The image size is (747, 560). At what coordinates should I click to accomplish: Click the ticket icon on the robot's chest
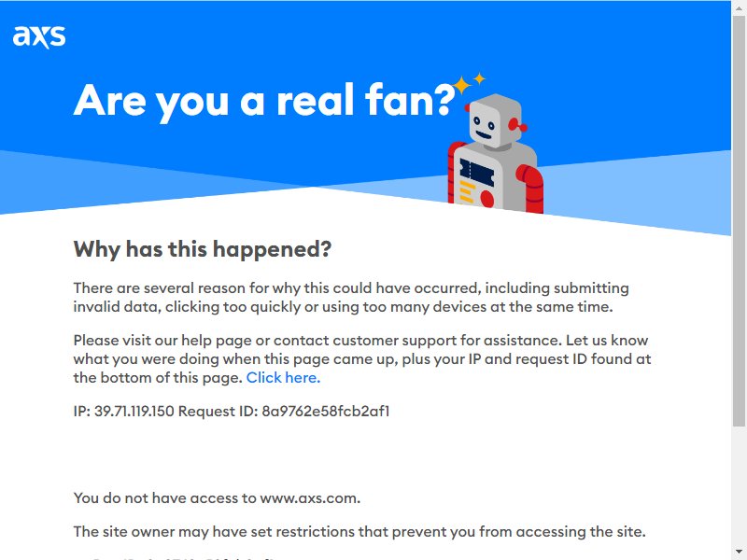(476, 172)
